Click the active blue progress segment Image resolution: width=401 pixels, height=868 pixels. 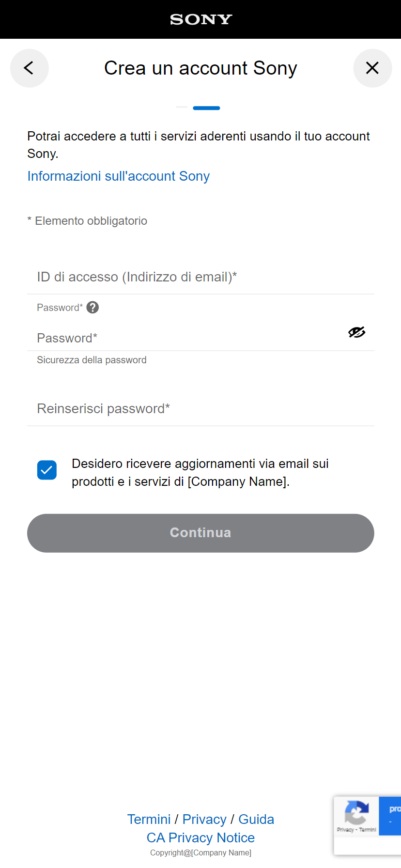[206, 108]
